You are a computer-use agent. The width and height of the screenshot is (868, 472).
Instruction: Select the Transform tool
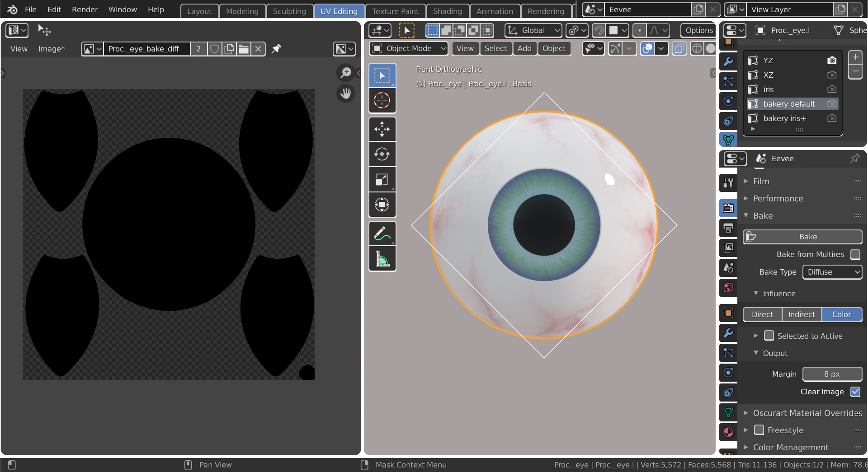click(x=382, y=205)
